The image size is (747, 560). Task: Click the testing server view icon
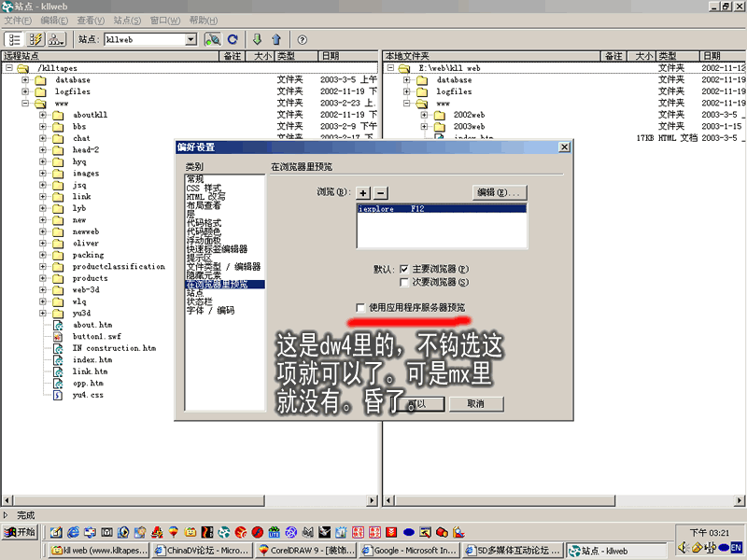point(35,39)
